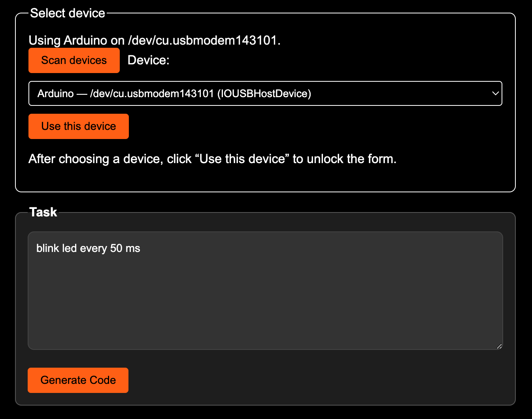Click the "Task" section heading
532x419 pixels.
43,212
